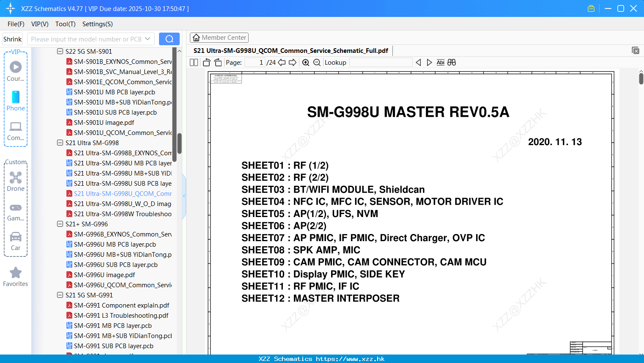Collapse the S22 5G SM-S901 folder
Viewport: 644px width, 363px height.
point(60,51)
